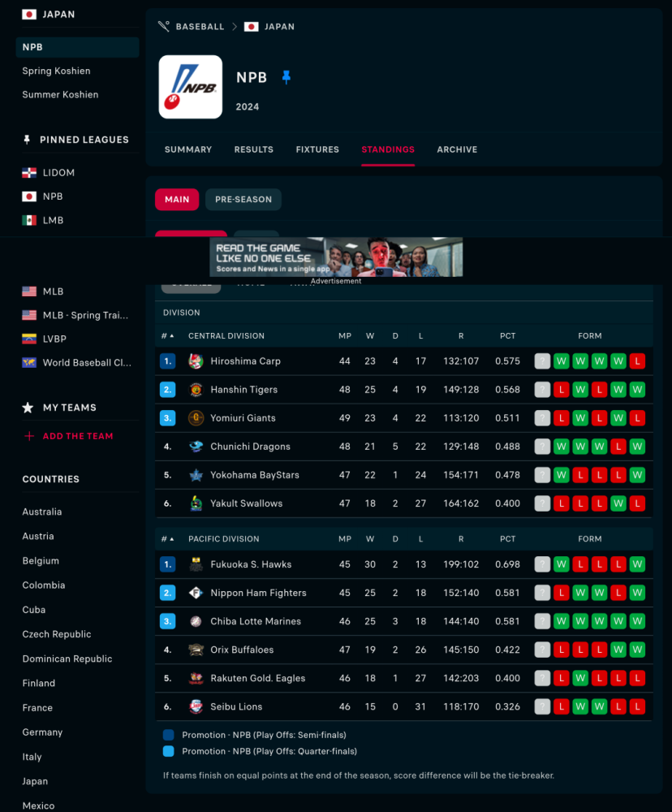Image resolution: width=672 pixels, height=812 pixels.
Task: Click the LIDOM flag icon in pinned leagues
Action: click(29, 172)
